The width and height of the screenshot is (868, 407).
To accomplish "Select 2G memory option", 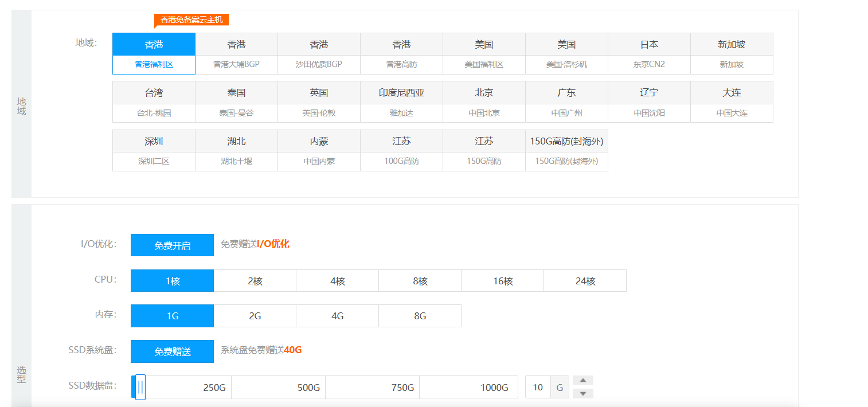I will [255, 316].
